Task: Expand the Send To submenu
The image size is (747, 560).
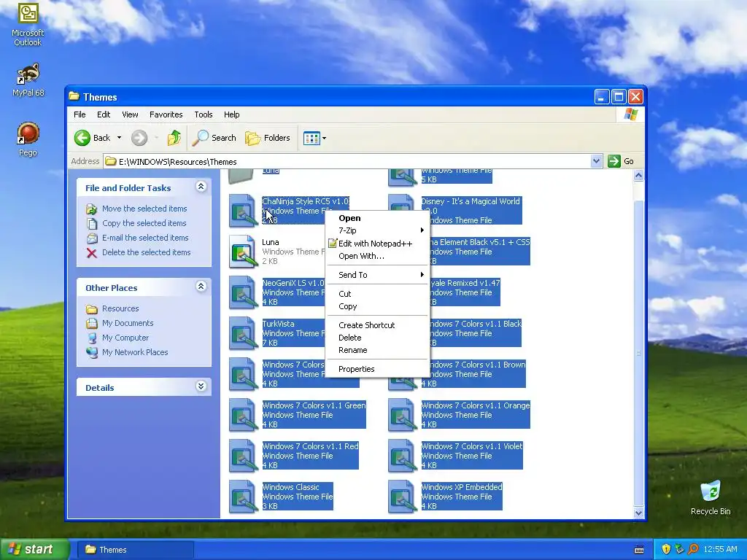Action: pos(377,275)
